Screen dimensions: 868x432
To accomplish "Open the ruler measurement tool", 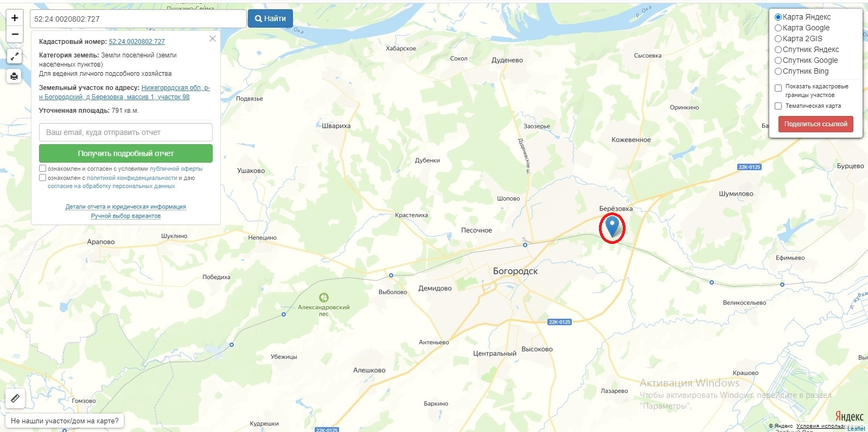I will (x=15, y=398).
